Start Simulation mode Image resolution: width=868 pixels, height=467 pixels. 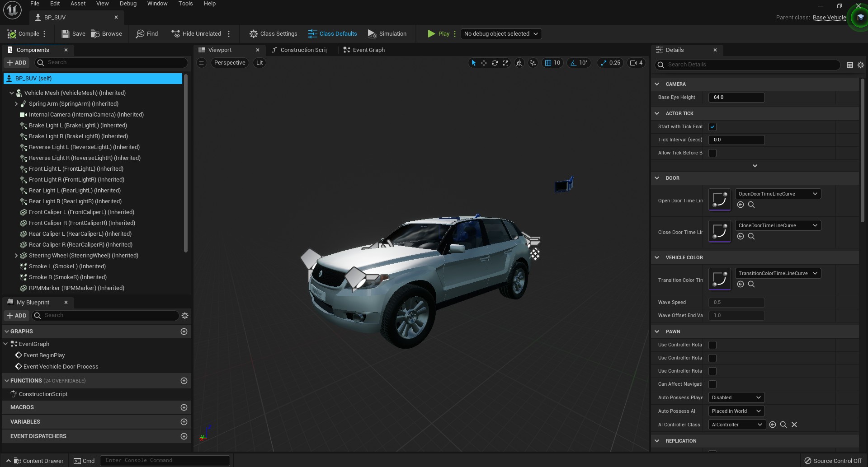[387, 33]
